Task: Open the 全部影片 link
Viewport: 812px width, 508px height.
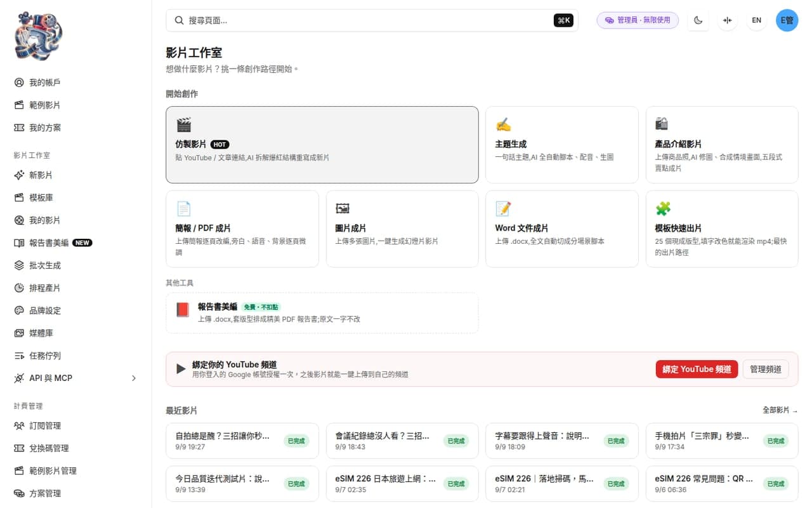Action: (x=780, y=410)
